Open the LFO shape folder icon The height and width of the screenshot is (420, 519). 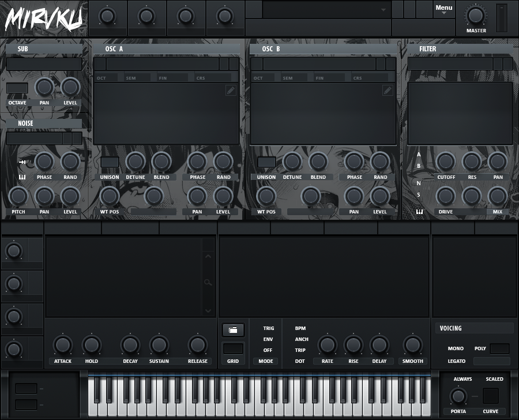233,330
